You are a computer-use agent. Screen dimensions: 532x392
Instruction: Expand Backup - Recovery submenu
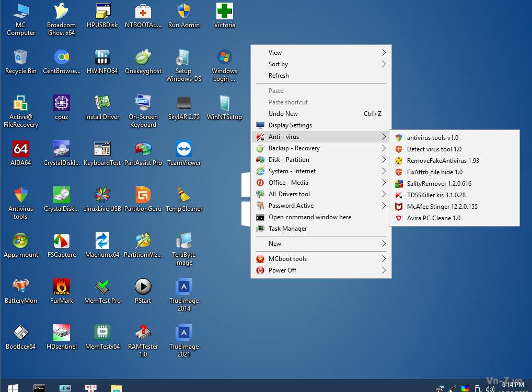pos(321,148)
